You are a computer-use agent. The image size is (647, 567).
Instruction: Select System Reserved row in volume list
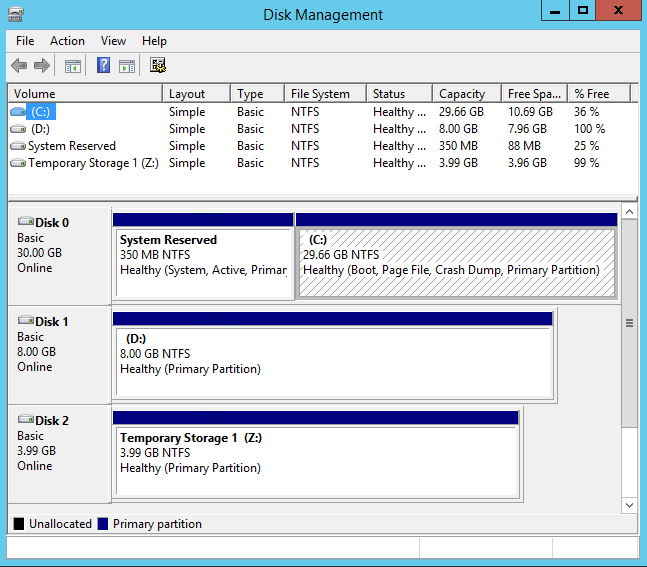tap(71, 146)
